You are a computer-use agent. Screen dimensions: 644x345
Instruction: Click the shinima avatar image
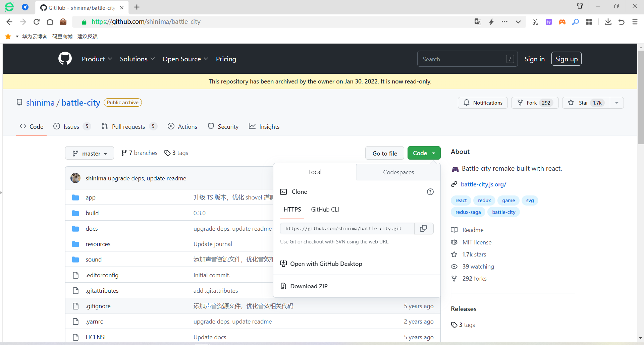75,178
